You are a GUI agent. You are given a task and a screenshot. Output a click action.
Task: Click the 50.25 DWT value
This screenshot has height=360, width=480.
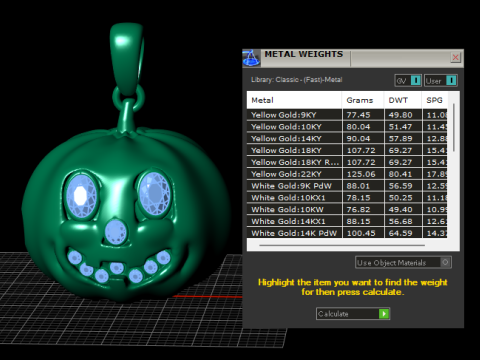(x=400, y=198)
